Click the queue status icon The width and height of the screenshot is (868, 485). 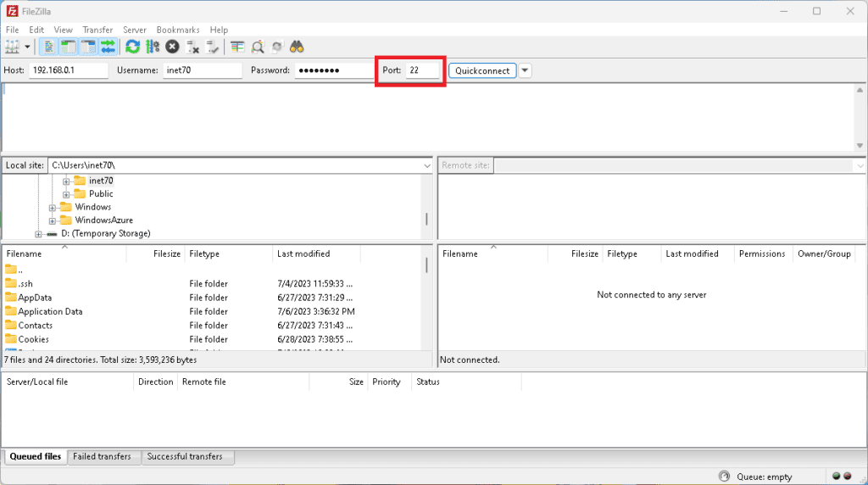(724, 477)
